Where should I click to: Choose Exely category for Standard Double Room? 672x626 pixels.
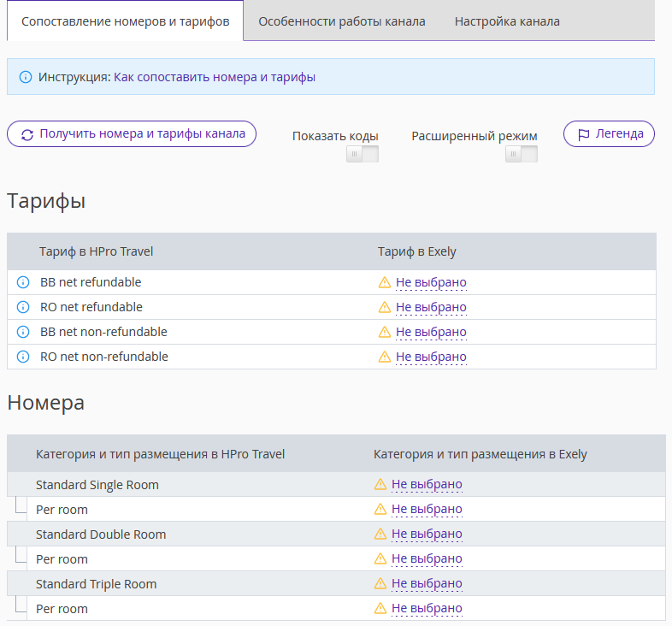[427, 534]
